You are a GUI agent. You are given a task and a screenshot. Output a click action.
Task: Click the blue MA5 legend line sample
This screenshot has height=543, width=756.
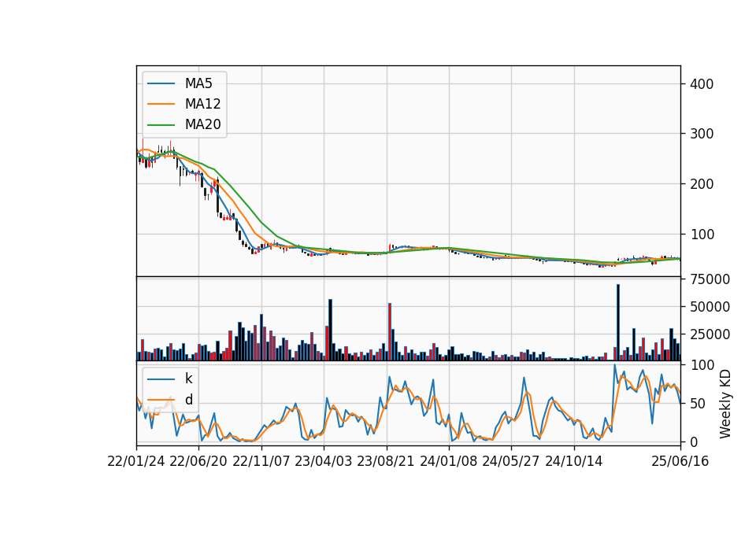161,84
